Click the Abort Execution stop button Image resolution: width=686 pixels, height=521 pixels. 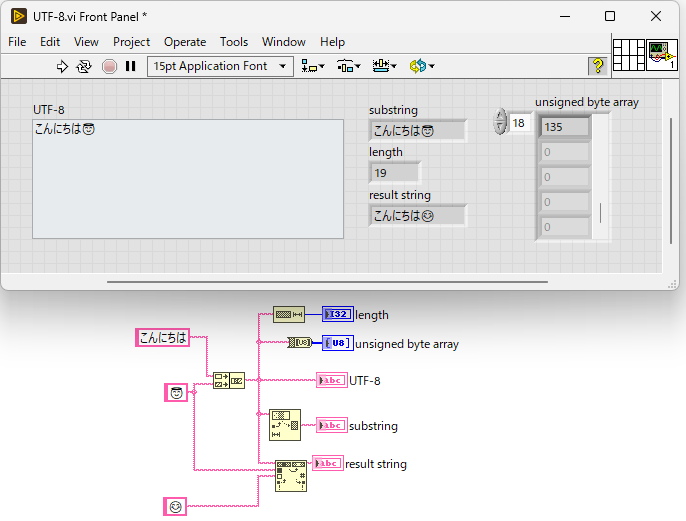click(109, 66)
